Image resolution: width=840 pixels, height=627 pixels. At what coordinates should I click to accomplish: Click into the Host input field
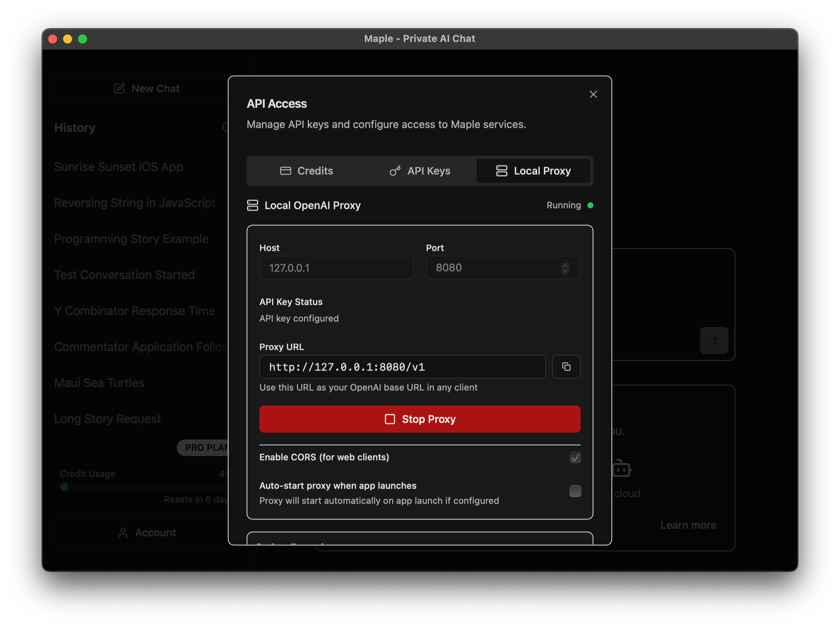point(336,268)
